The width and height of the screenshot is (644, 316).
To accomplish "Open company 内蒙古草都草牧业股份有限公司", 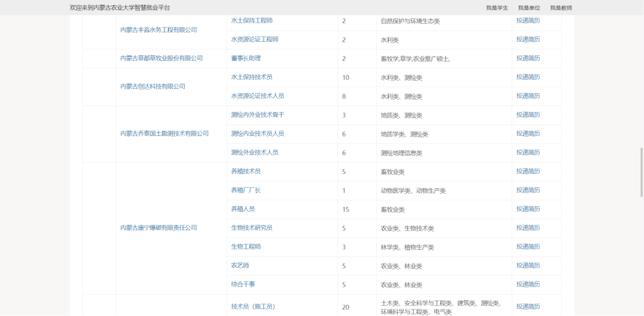I will tap(162, 58).
